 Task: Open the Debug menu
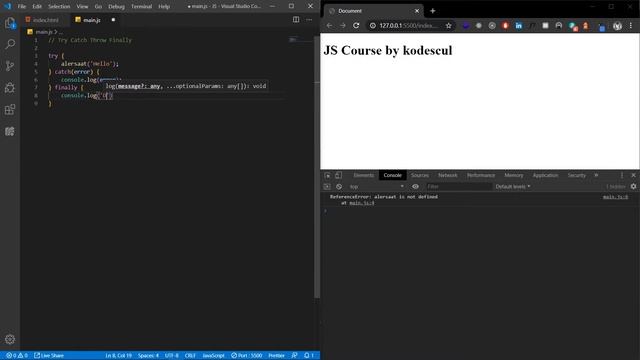(116, 7)
